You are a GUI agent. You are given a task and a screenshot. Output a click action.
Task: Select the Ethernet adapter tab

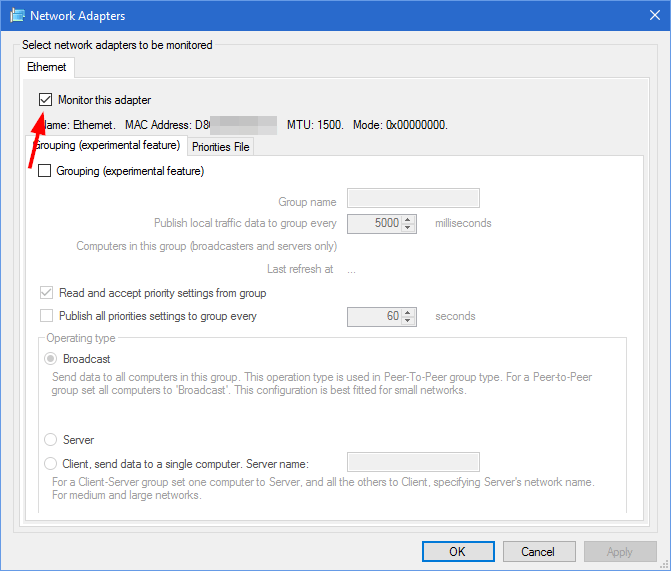(46, 67)
